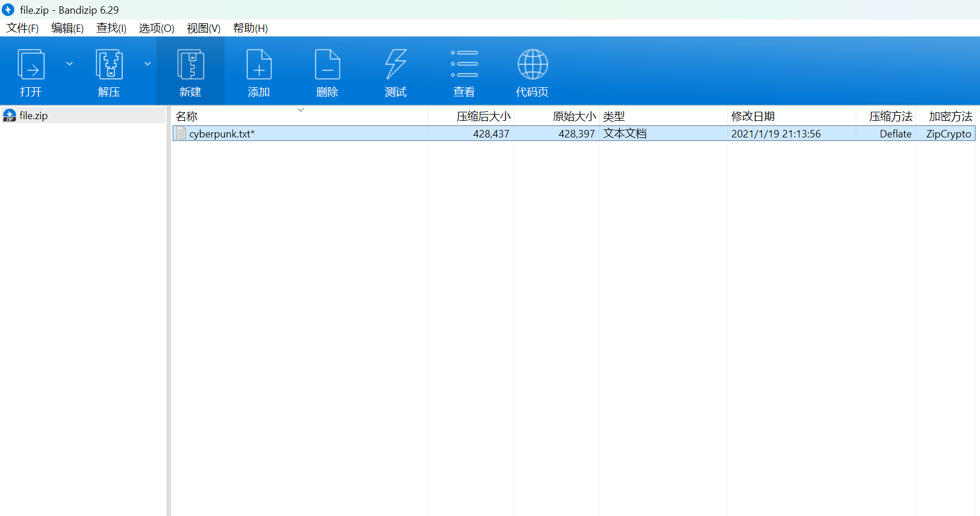Click the Open (打开) archive toolbar icon

31,64
